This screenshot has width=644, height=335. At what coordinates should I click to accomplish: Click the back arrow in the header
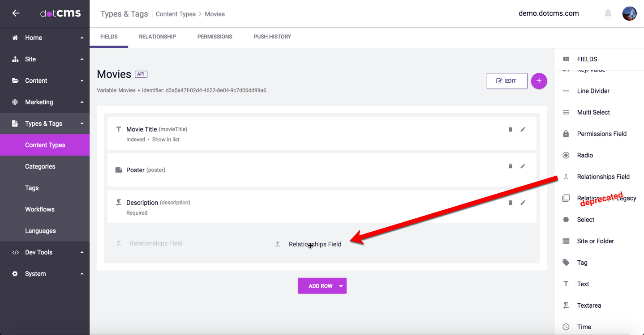coord(16,13)
